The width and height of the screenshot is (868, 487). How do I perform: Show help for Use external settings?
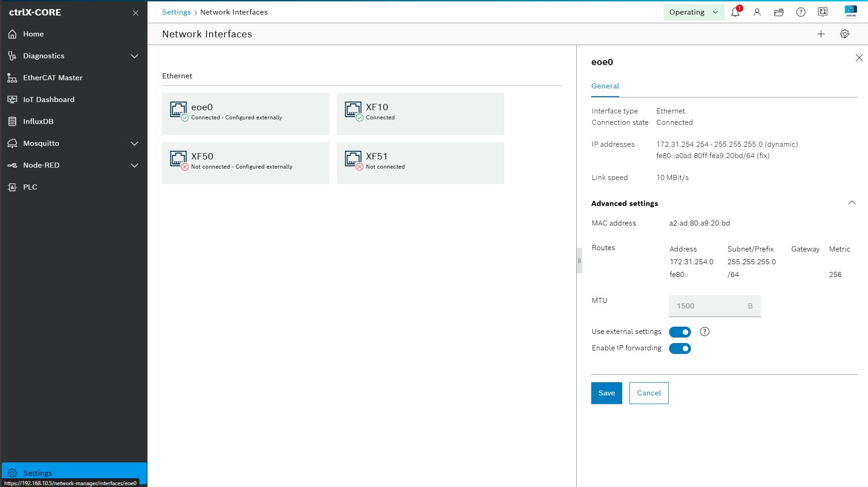click(705, 332)
